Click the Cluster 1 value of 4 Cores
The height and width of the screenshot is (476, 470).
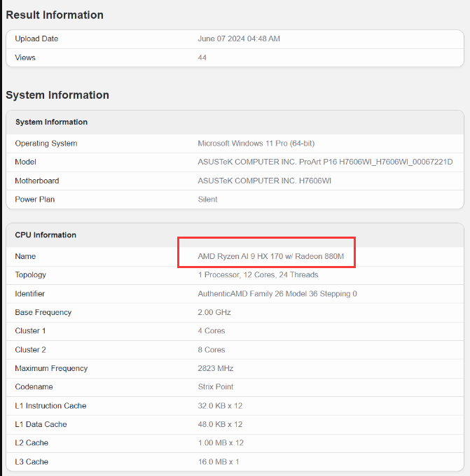point(212,331)
